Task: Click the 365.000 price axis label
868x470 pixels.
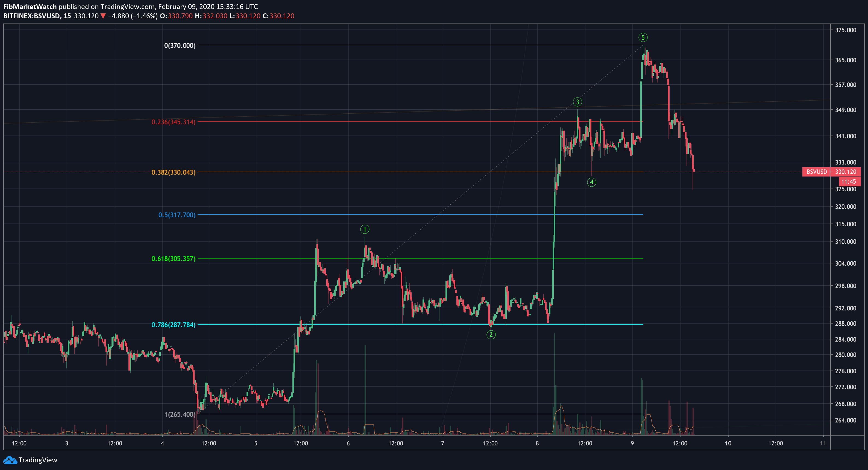Action: click(x=845, y=60)
